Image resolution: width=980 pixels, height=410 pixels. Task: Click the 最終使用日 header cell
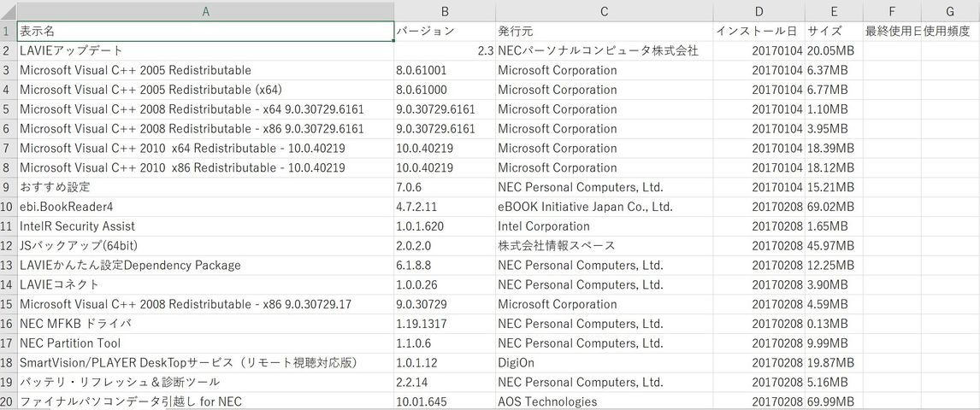pyautogui.click(x=892, y=32)
